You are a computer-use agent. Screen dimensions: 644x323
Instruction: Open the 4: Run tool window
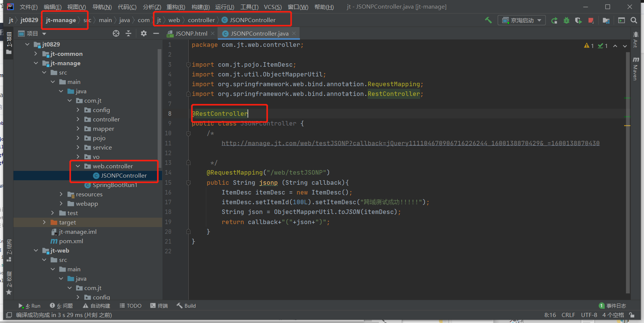(30, 306)
